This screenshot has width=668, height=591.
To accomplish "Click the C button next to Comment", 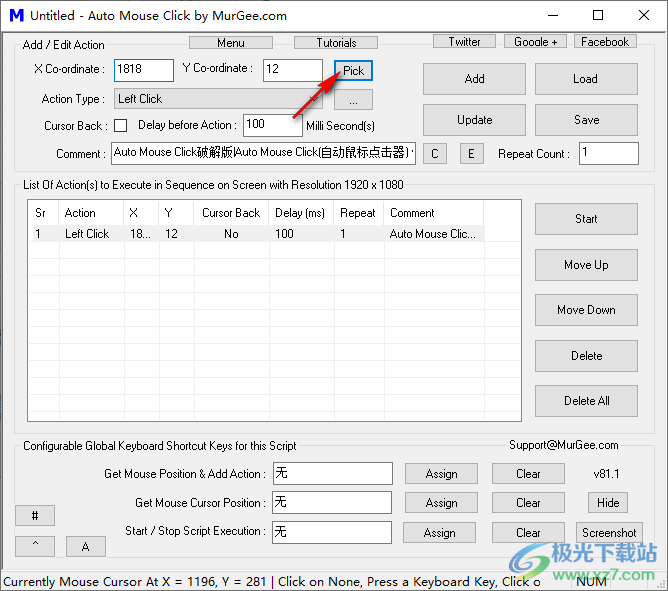I will click(x=435, y=153).
